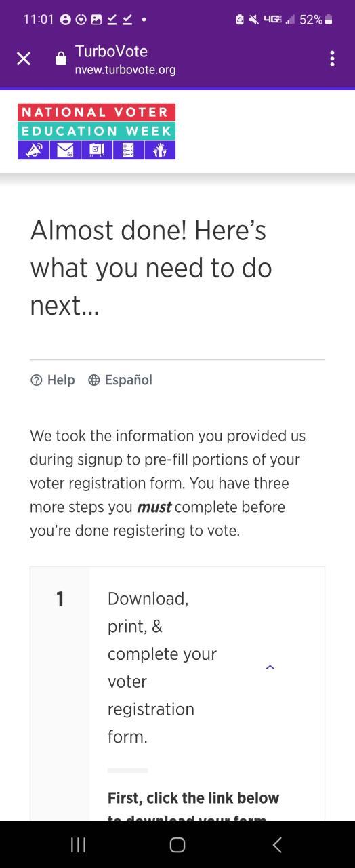
Task: Tap the Android back navigation arrow
Action: (276, 844)
